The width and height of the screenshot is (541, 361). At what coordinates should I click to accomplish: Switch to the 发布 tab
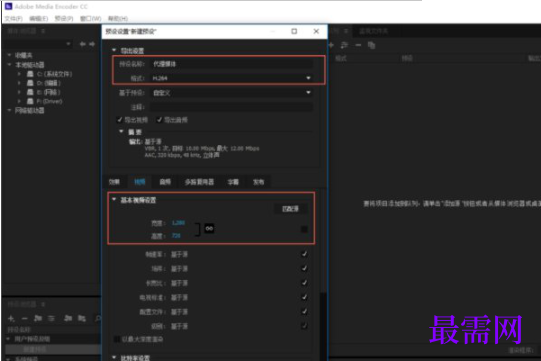tap(258, 182)
